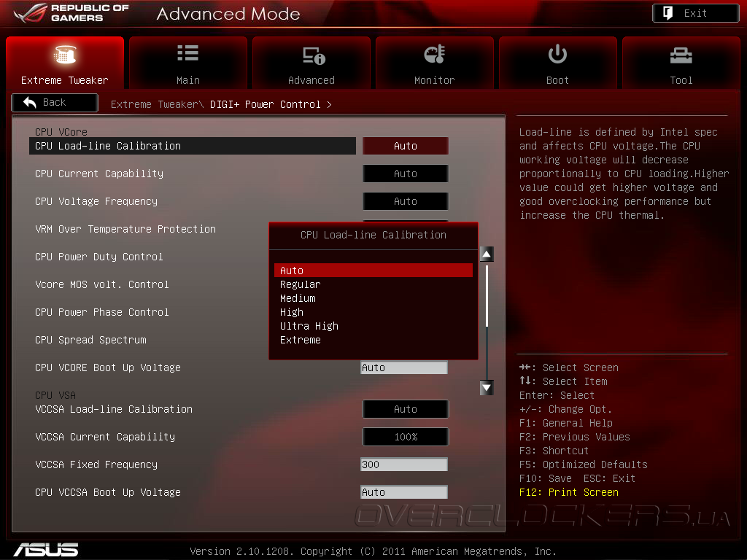Open VCCSA Current Capability 100% dropdown

coord(406,437)
